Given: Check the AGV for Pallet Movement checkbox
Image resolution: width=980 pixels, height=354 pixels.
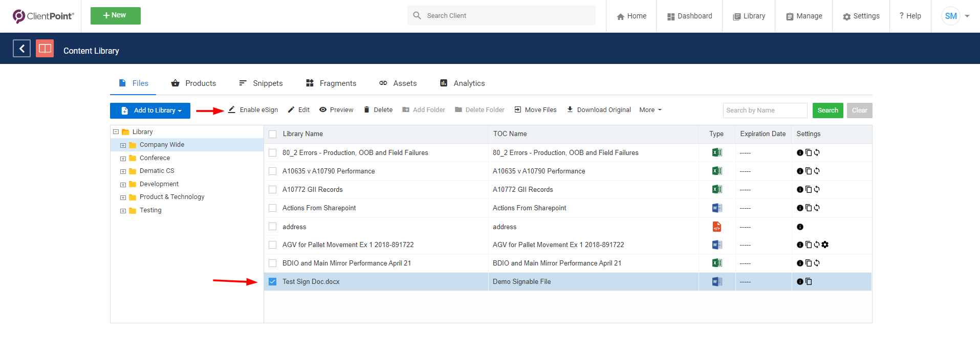Looking at the screenshot, I should [273, 245].
